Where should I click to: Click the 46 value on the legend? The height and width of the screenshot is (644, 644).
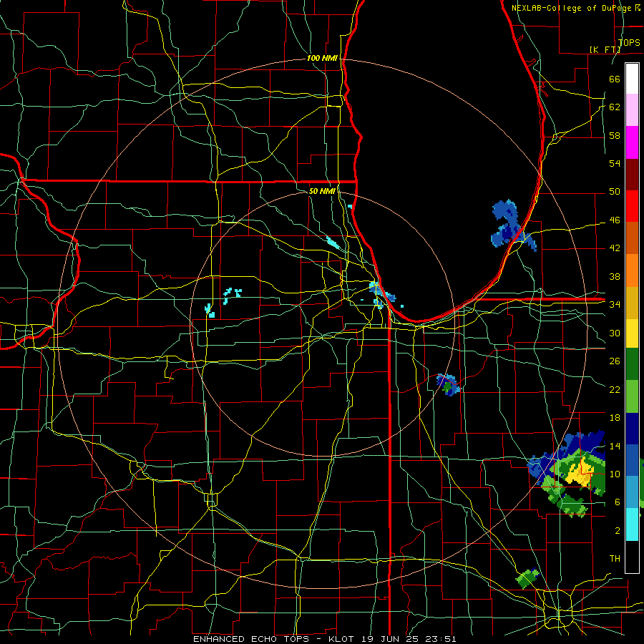tap(615, 220)
